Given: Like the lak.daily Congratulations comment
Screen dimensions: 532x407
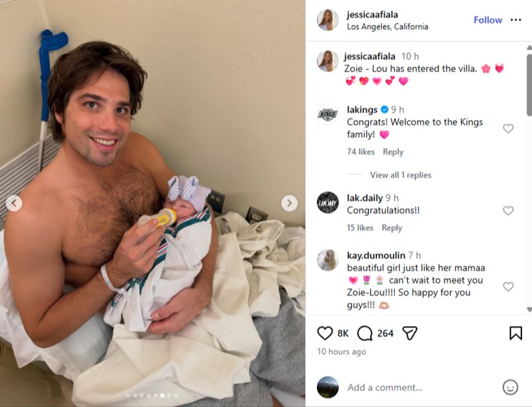Looking at the screenshot, I should point(508,211).
